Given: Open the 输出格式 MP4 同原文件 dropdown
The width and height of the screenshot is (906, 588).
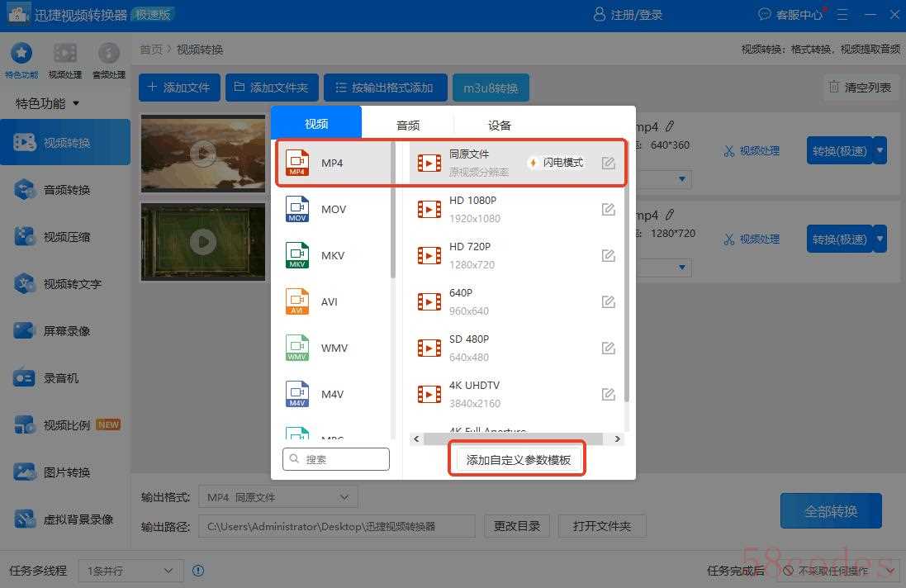Looking at the screenshot, I should click(x=278, y=497).
